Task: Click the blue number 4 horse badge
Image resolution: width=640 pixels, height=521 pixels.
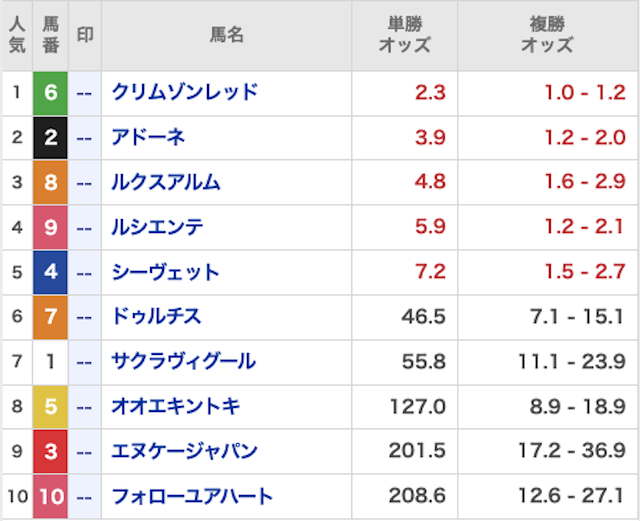Action: (x=50, y=272)
